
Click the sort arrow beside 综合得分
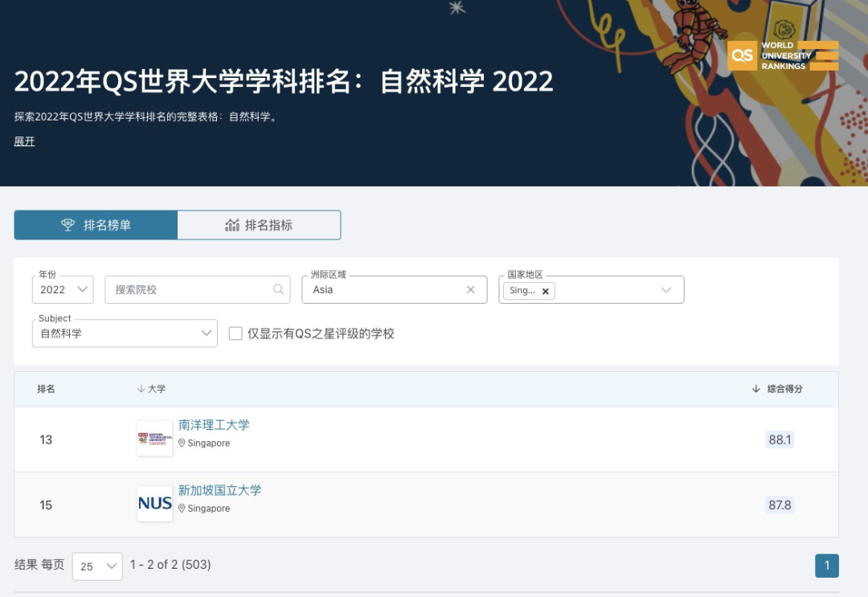755,389
